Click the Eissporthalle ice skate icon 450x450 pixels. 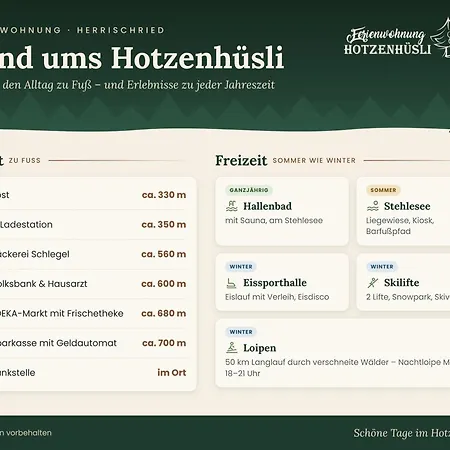[231, 283]
